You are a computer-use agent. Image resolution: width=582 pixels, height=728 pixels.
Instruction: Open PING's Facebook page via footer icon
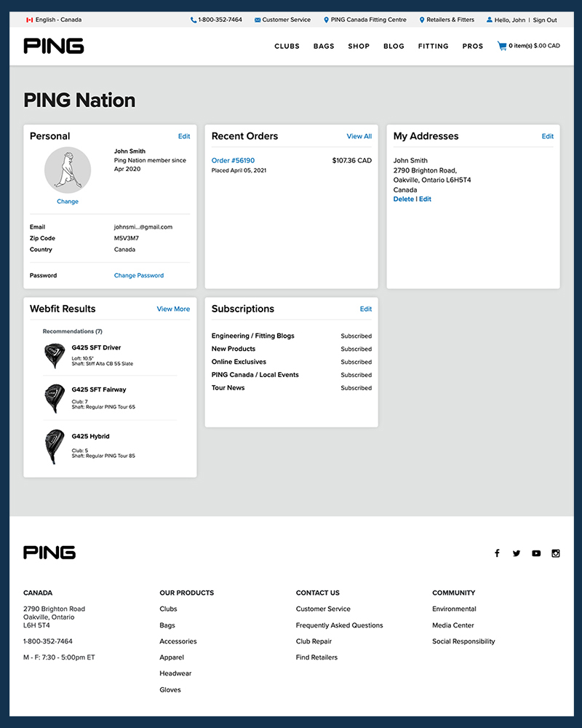[x=497, y=553]
